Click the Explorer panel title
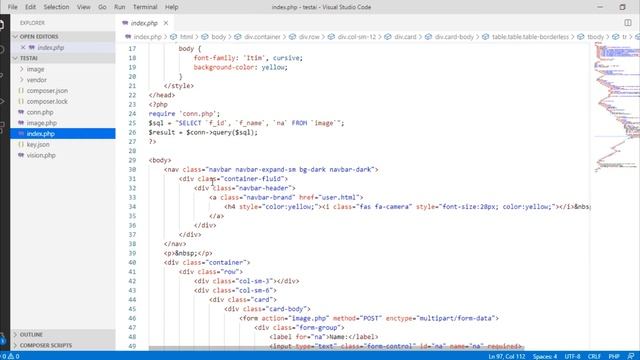640x360 pixels. coord(32,23)
